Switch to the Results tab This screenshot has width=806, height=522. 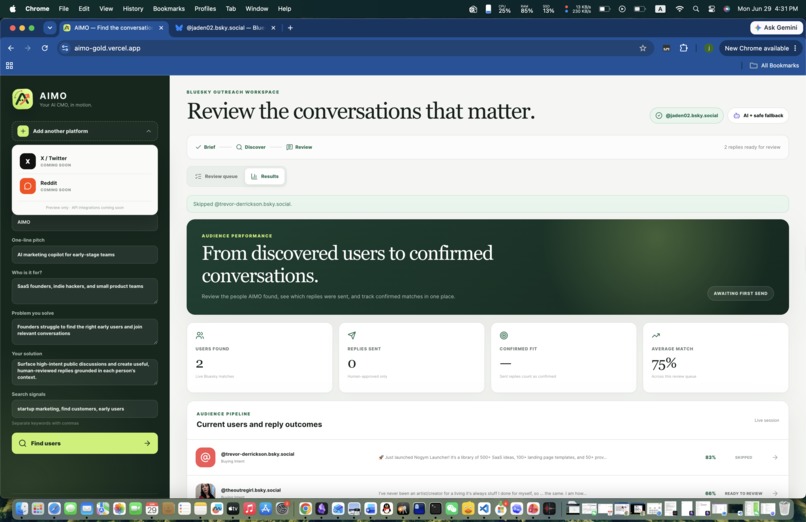(265, 176)
